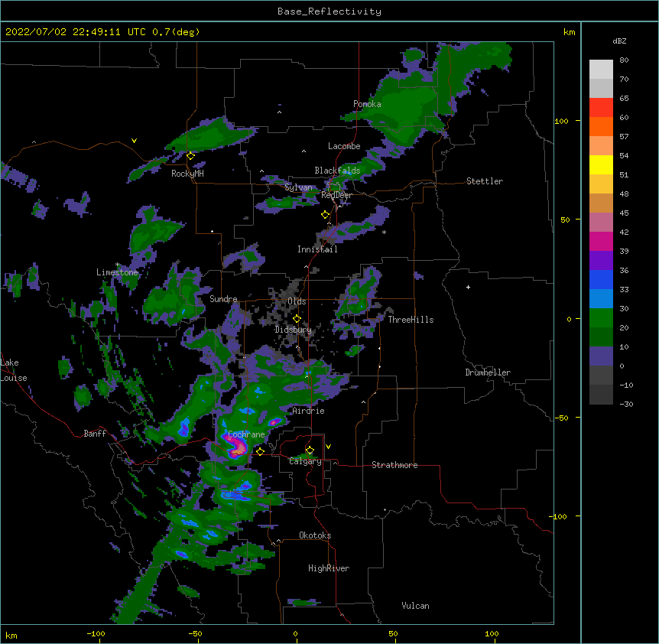Select the yellow diamond between Olds and Didsbury
The width and height of the screenshot is (659, 644).
point(297,319)
